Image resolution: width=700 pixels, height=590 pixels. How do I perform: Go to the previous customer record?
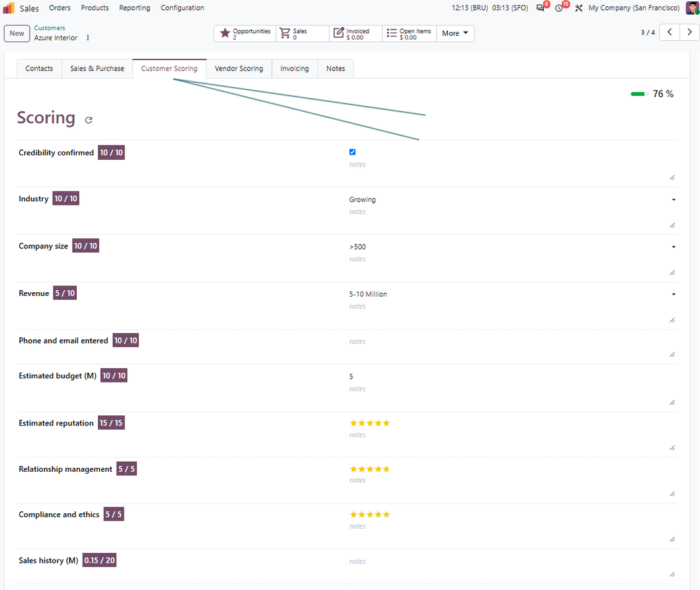point(670,32)
